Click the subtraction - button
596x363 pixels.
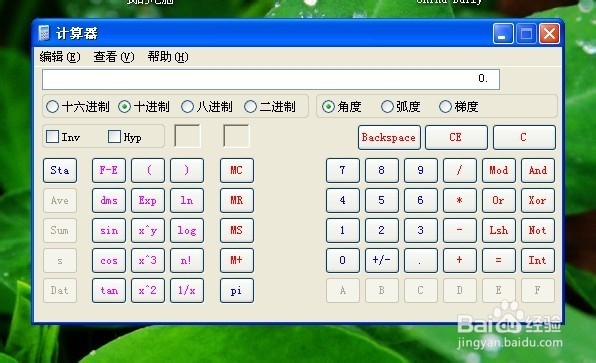(x=460, y=230)
